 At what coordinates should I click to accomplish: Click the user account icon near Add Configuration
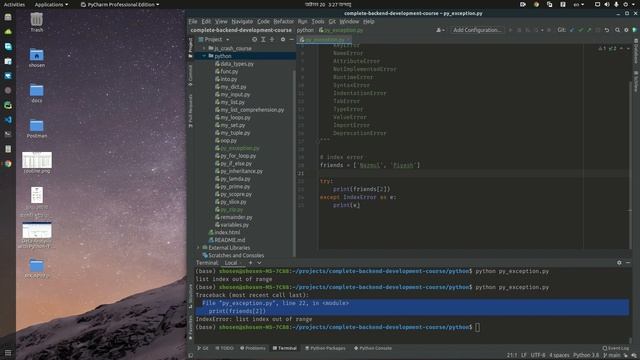pyautogui.click(x=440, y=30)
